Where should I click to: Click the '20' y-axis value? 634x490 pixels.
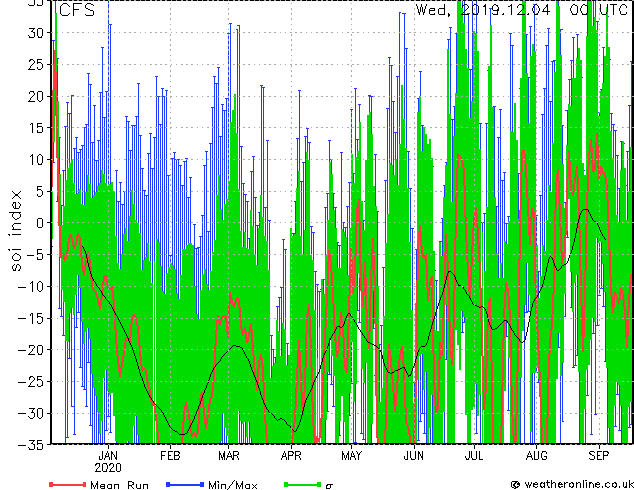(x=36, y=96)
